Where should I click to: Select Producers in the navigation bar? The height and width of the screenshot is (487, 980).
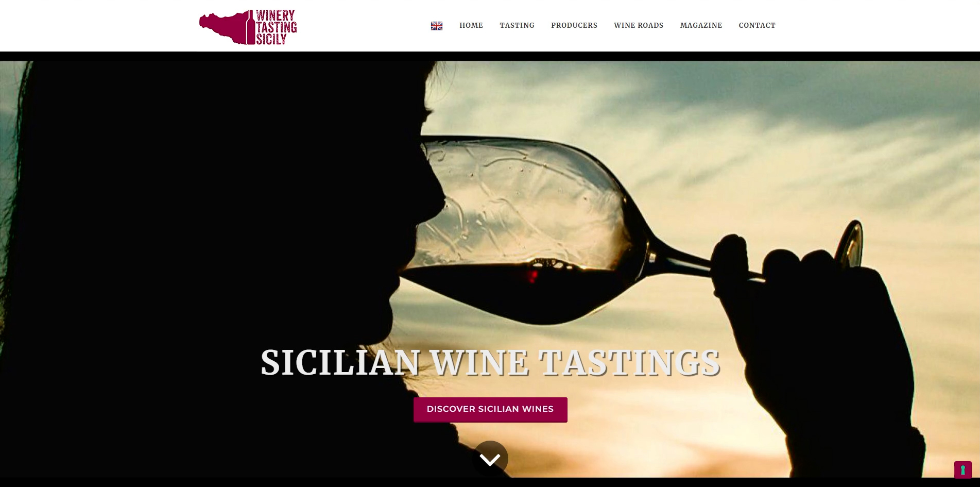tap(574, 25)
